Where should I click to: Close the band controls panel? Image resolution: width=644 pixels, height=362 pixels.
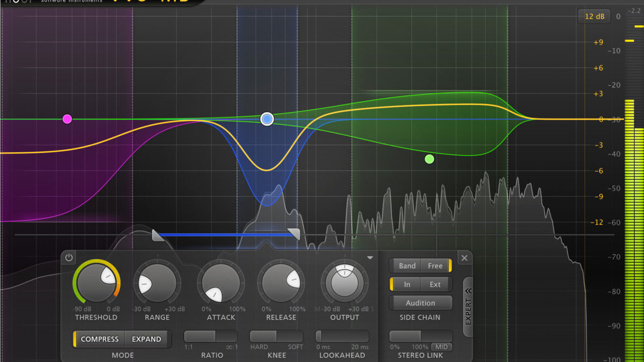click(464, 258)
